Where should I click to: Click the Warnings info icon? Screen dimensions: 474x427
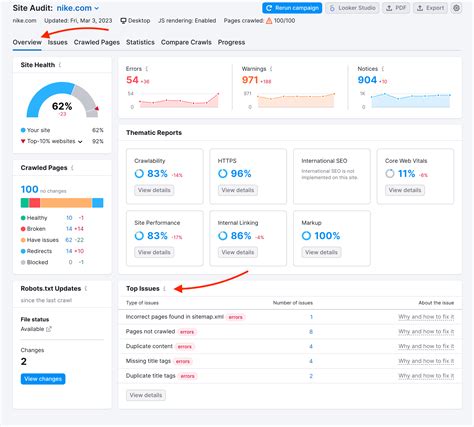[x=271, y=69]
